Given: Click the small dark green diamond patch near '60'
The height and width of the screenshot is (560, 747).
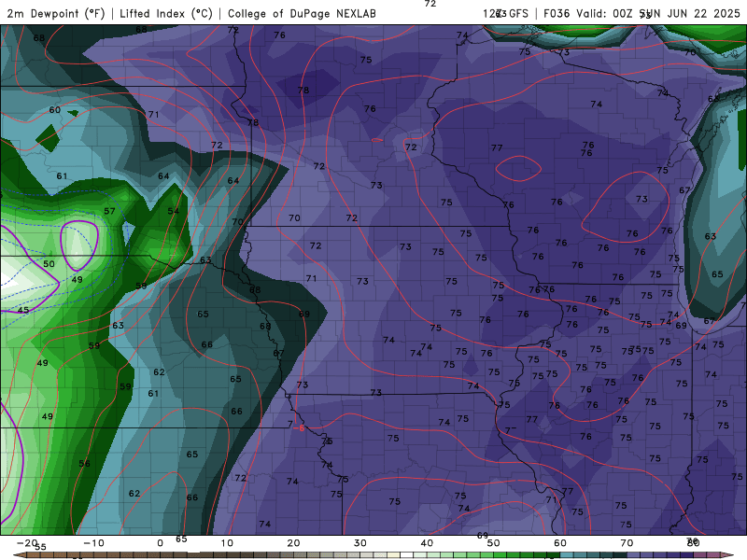Looking at the screenshot, I should (x=49, y=138).
